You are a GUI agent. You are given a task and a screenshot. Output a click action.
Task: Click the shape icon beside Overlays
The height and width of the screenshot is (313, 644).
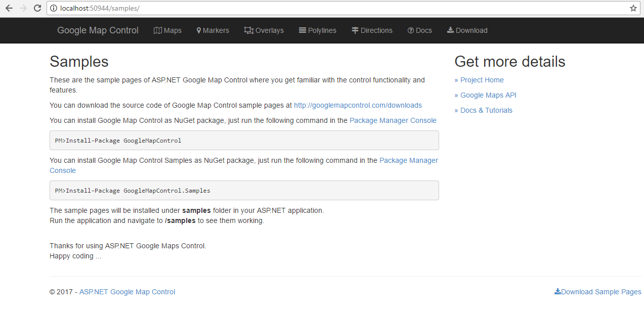(248, 30)
